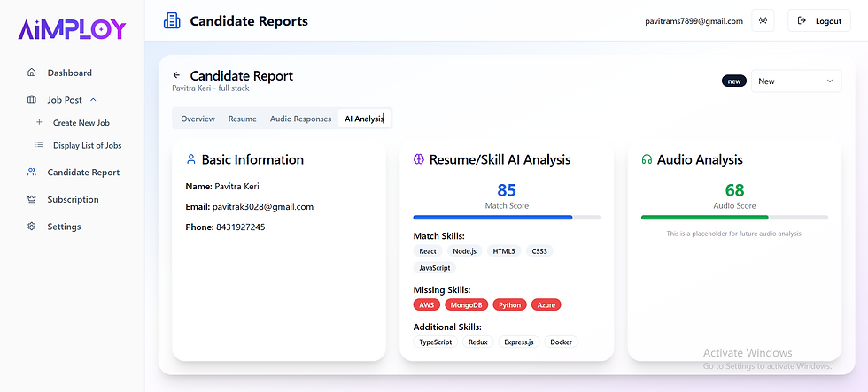Click the Additional Skills heading
This screenshot has width=868, height=392.
tap(447, 327)
